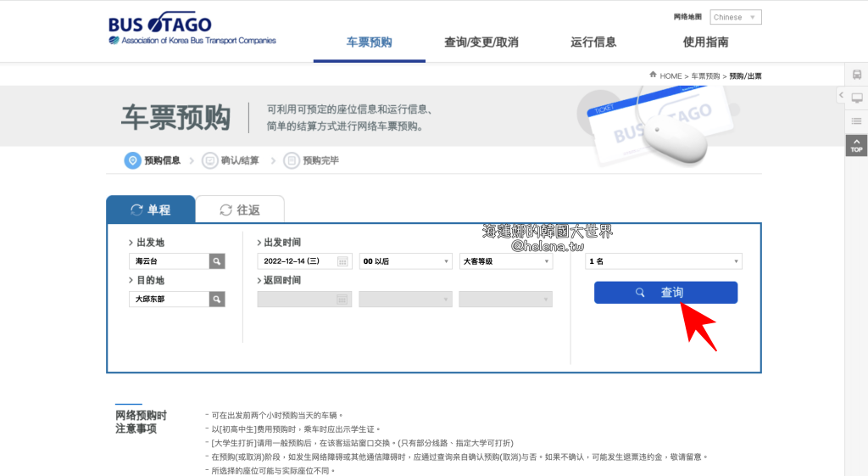Click the home icon in breadcrumb
The width and height of the screenshot is (868, 476).
point(653,75)
